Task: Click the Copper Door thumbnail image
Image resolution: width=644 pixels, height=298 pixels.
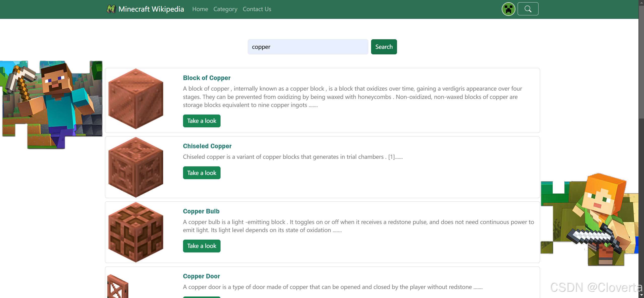Action: click(118, 286)
